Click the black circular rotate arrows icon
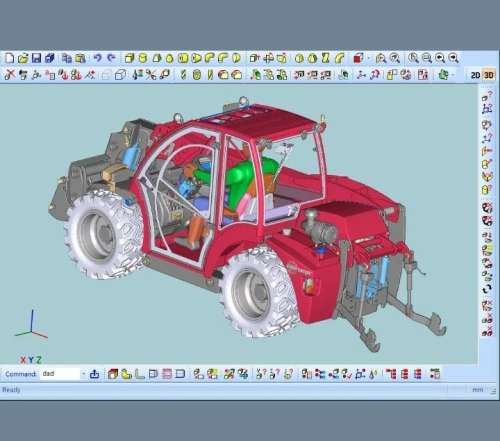500x441 pixels. click(487, 289)
